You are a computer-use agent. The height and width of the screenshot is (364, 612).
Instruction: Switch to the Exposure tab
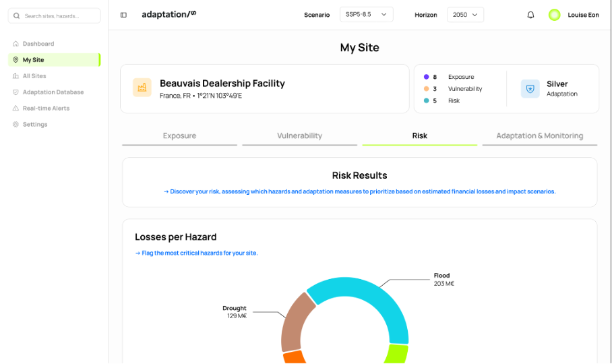(x=179, y=136)
